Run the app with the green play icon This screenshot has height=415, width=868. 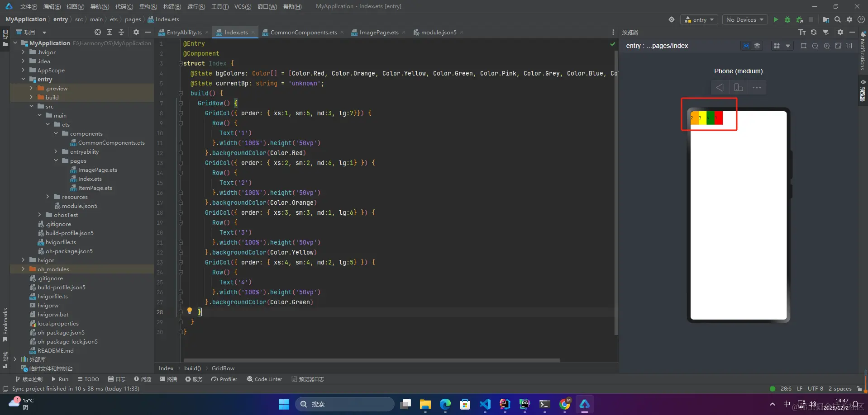click(776, 19)
